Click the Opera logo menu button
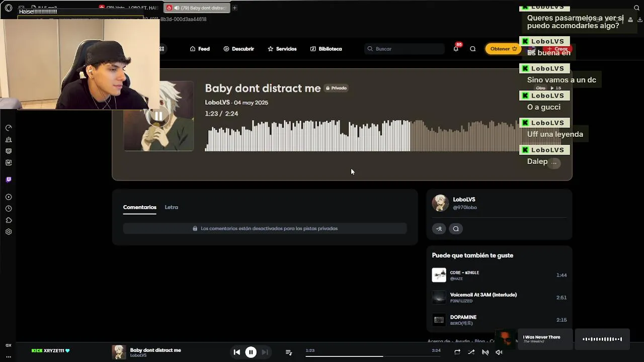 tap(9, 8)
